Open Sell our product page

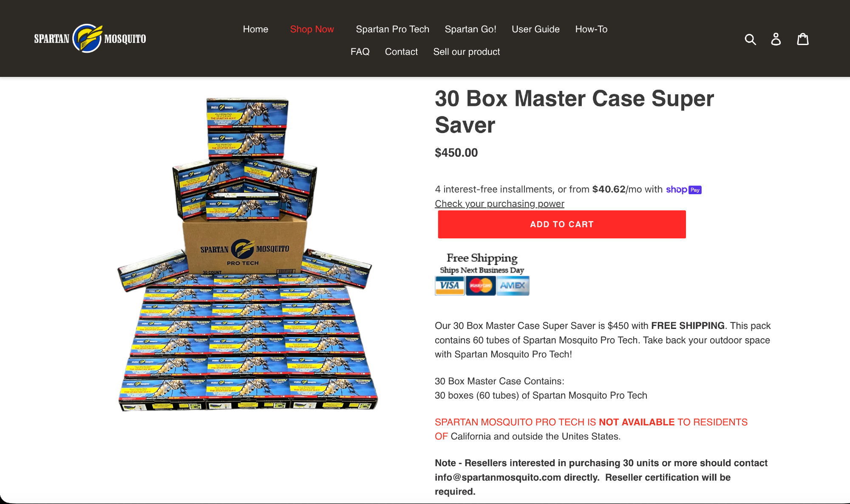pos(467,51)
